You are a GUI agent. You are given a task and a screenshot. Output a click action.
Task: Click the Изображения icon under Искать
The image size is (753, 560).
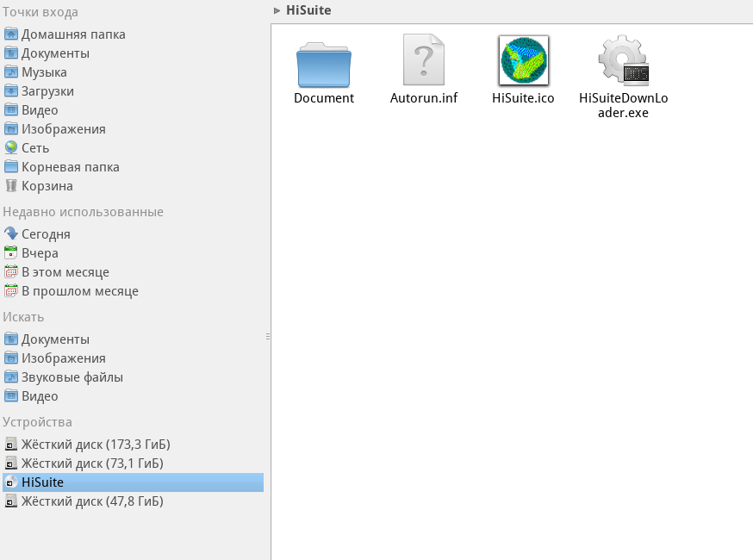click(x=11, y=358)
